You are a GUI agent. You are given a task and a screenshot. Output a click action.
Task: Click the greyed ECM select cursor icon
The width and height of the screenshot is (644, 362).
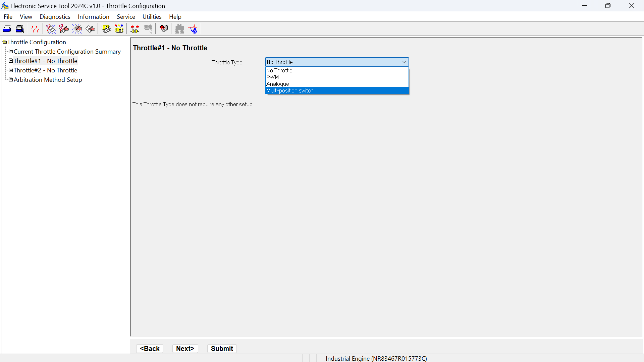[148, 29]
